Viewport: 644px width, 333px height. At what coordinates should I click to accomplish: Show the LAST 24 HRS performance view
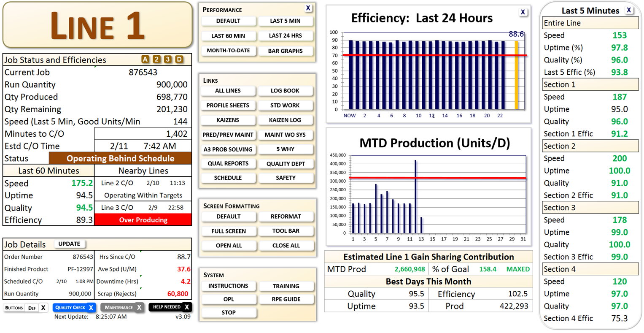pyautogui.click(x=286, y=35)
